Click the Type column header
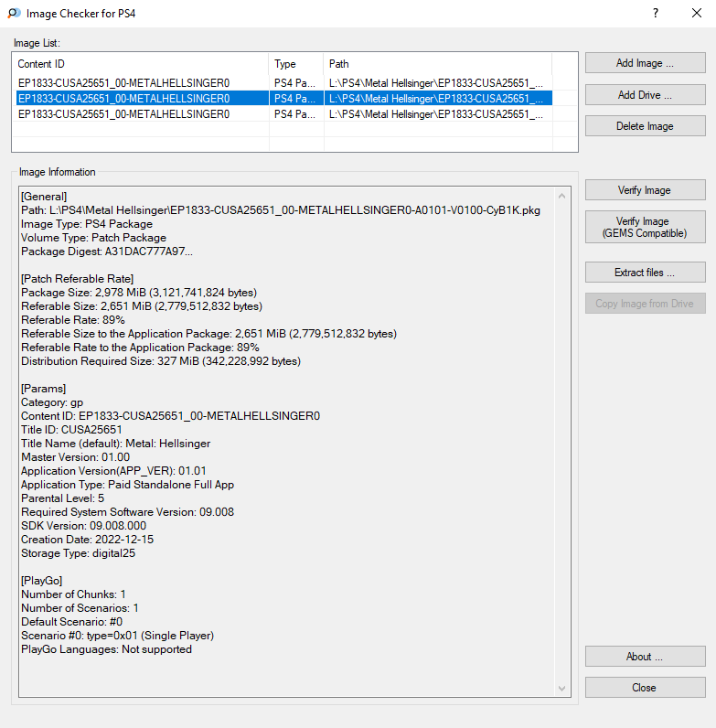Image resolution: width=716 pixels, height=728 pixels. 295,64
